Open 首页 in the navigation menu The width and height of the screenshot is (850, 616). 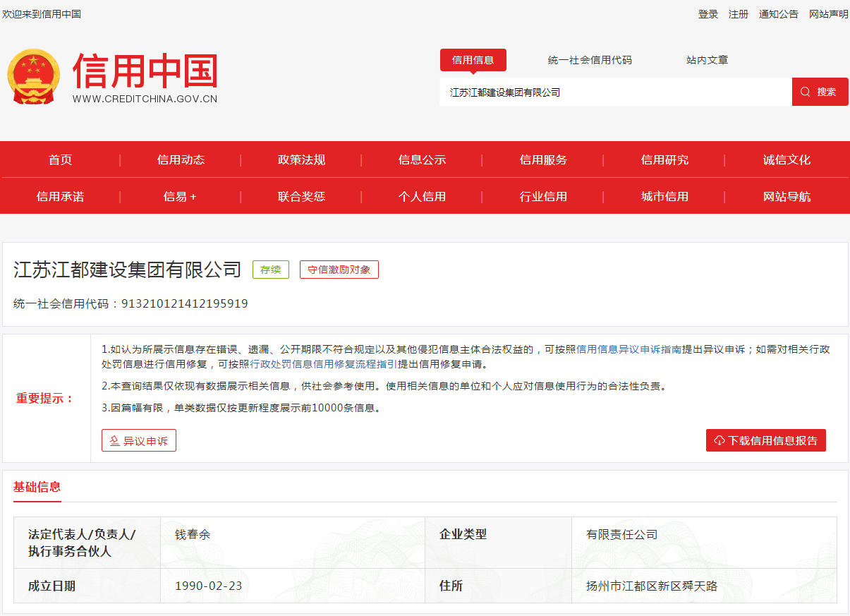pyautogui.click(x=60, y=160)
